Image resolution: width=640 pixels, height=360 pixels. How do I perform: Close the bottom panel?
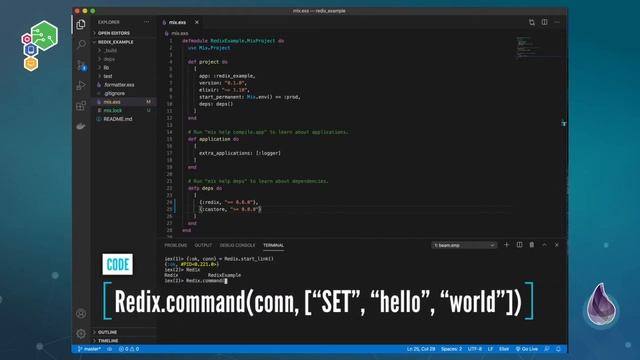(x=557, y=245)
